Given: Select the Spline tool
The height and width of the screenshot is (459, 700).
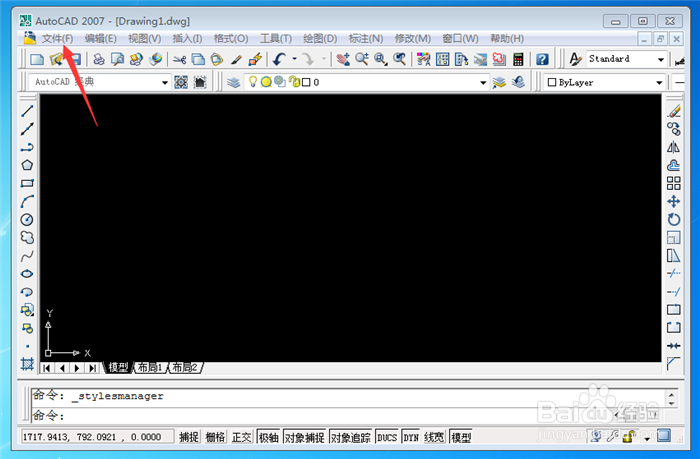Looking at the screenshot, I should pyautogui.click(x=27, y=256).
